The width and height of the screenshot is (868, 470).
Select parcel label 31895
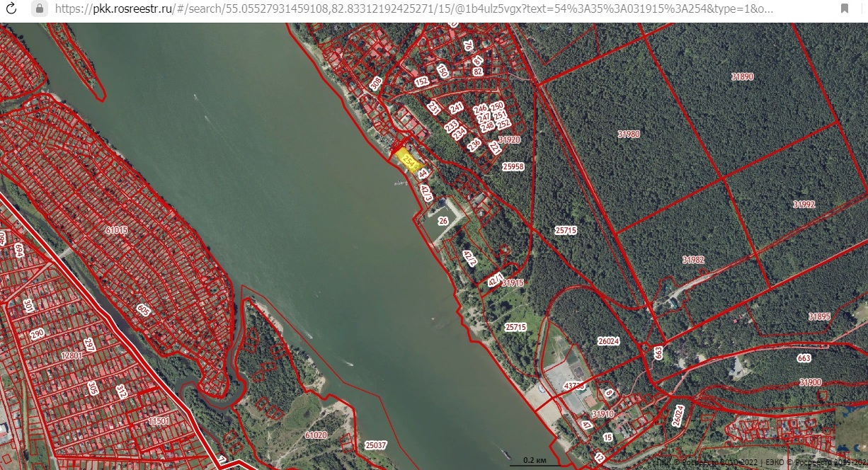click(x=819, y=316)
